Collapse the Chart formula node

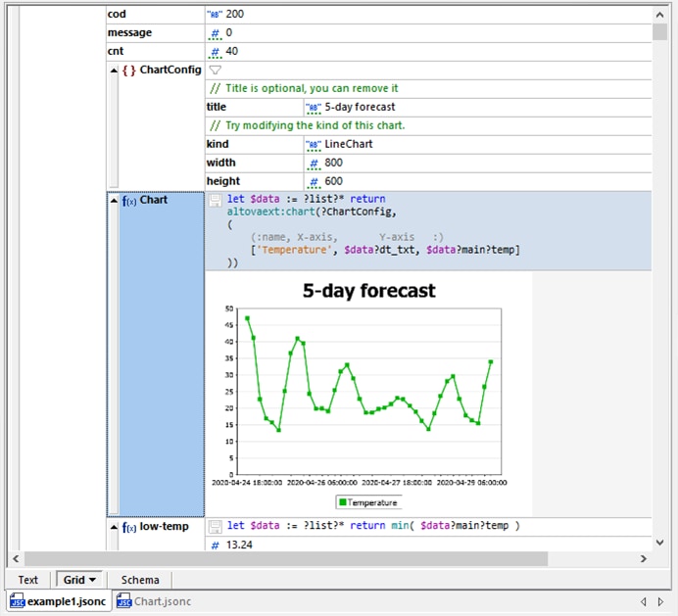pyautogui.click(x=114, y=200)
